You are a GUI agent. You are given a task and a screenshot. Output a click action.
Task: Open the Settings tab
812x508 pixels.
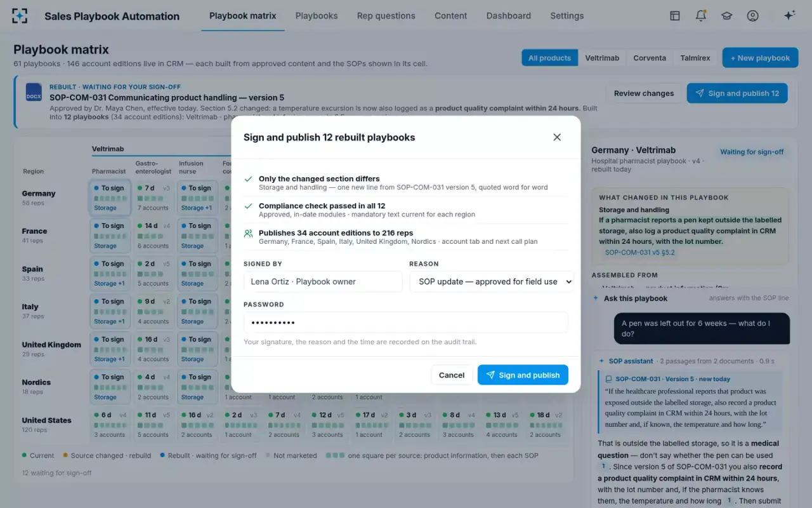(567, 16)
